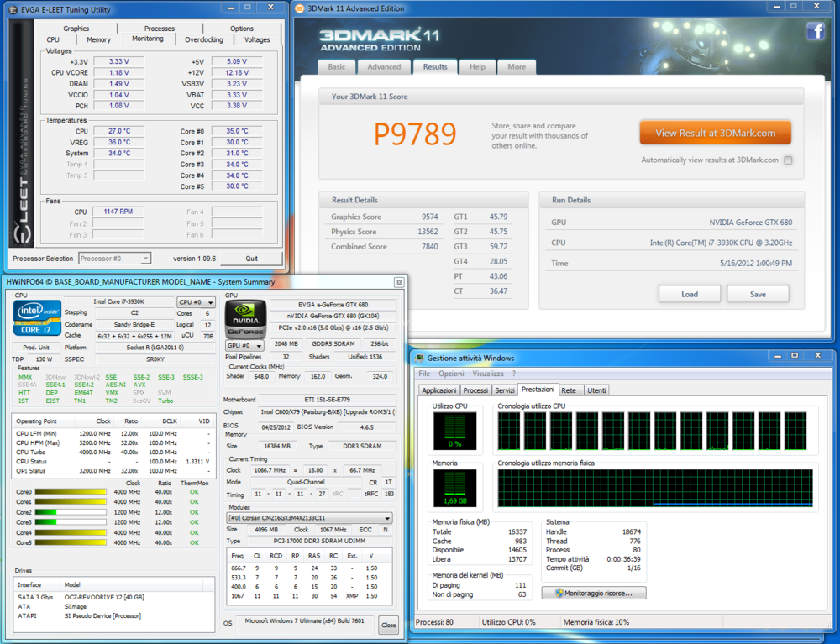
Task: Switch to the Basic tab in 3DMark
Action: pyautogui.click(x=337, y=67)
